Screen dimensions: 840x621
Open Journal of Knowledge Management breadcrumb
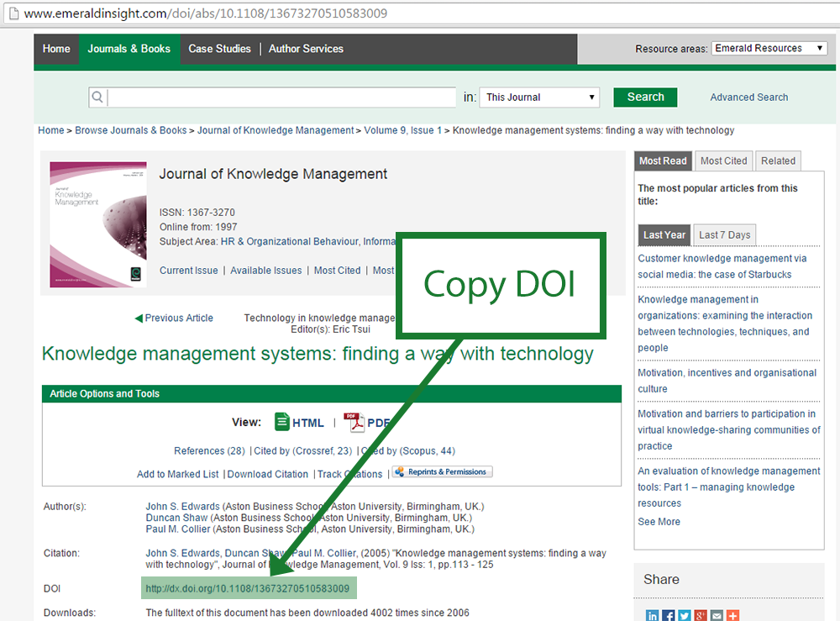[276, 130]
